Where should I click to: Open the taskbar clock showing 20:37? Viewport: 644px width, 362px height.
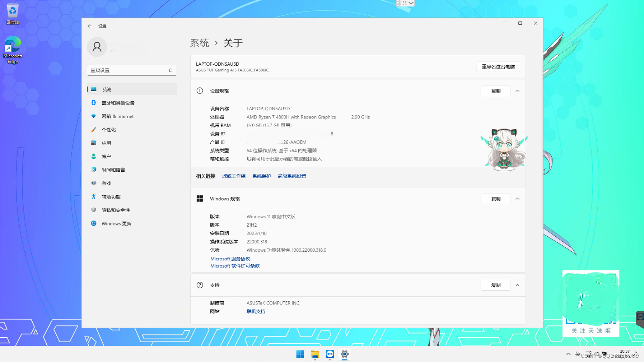click(621, 354)
